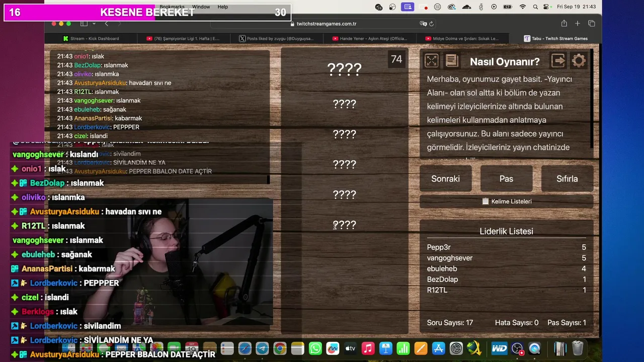Open Pages from the Dock
The image size is (644, 362).
pos(421,348)
